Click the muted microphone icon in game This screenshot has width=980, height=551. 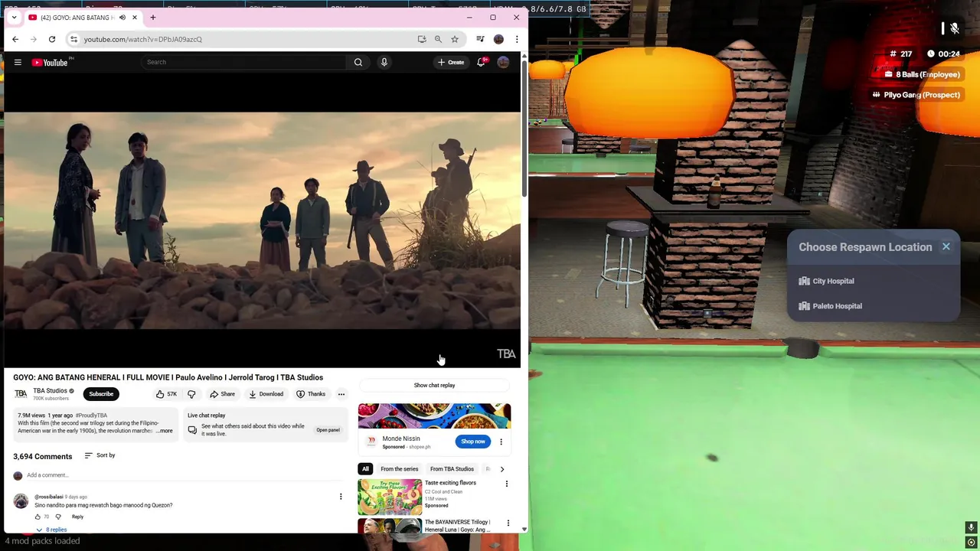(954, 28)
